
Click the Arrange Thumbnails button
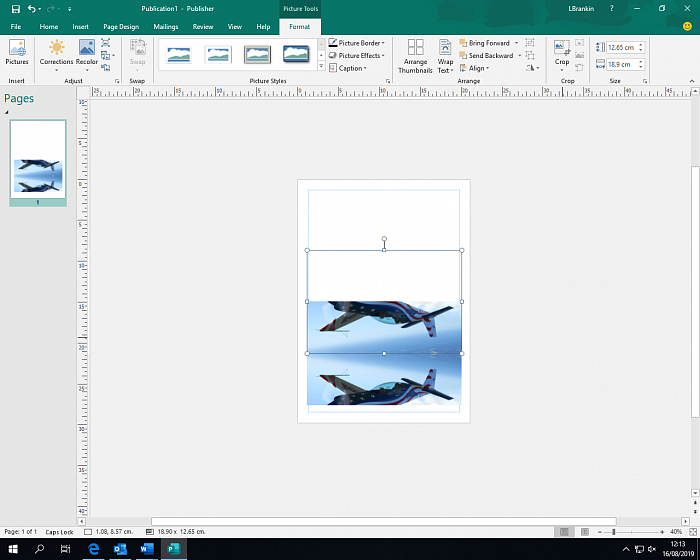tap(415, 55)
